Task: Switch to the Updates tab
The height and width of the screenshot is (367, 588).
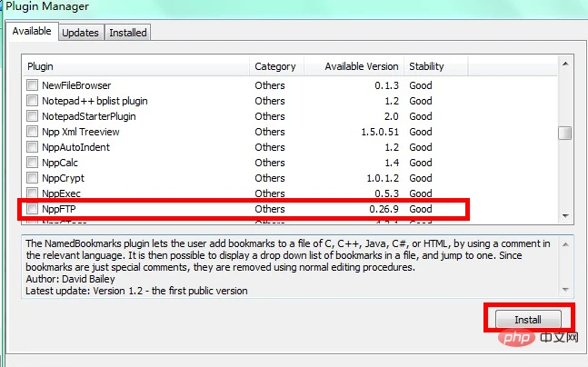Action: click(x=80, y=33)
